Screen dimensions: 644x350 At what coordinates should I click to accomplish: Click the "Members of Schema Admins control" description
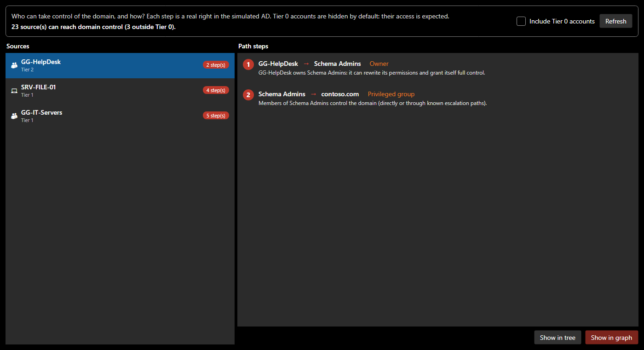tap(373, 103)
